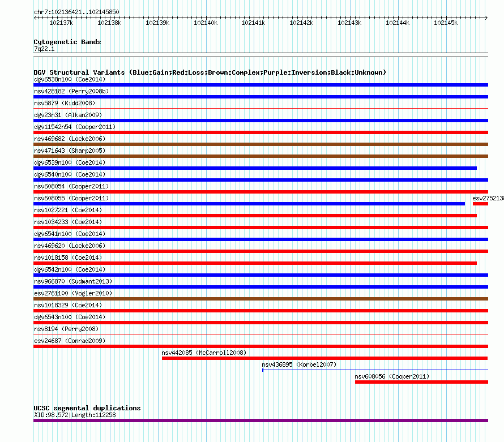Click the left arrow end of the ruler
This screenshot has width=504, height=442.
pos(35,18)
